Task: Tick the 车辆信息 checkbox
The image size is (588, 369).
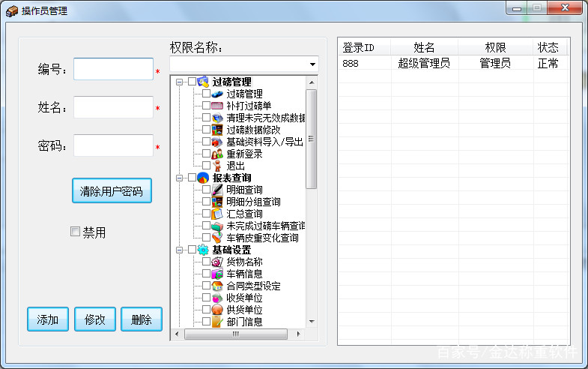Action: click(206, 273)
